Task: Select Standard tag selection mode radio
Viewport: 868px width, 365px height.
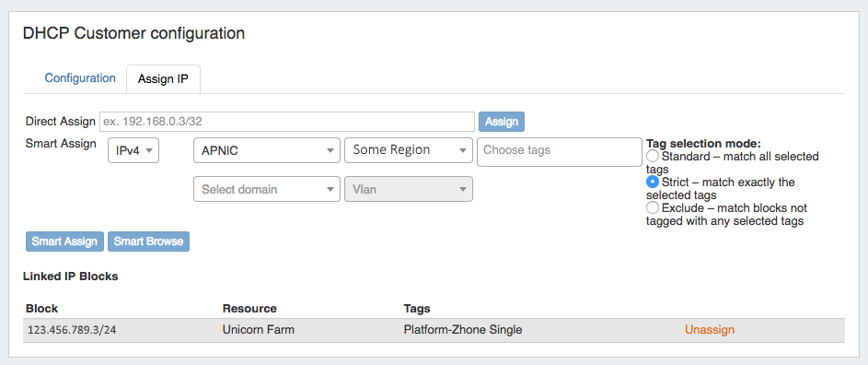Action: tap(653, 156)
